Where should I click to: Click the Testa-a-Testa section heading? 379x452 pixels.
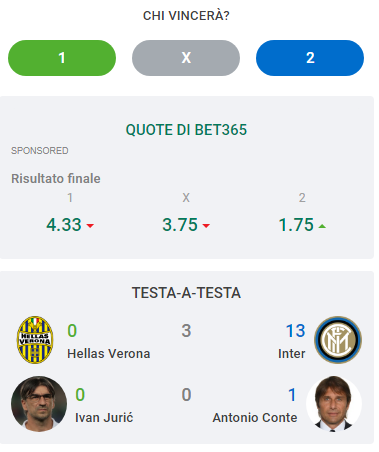[186, 293]
